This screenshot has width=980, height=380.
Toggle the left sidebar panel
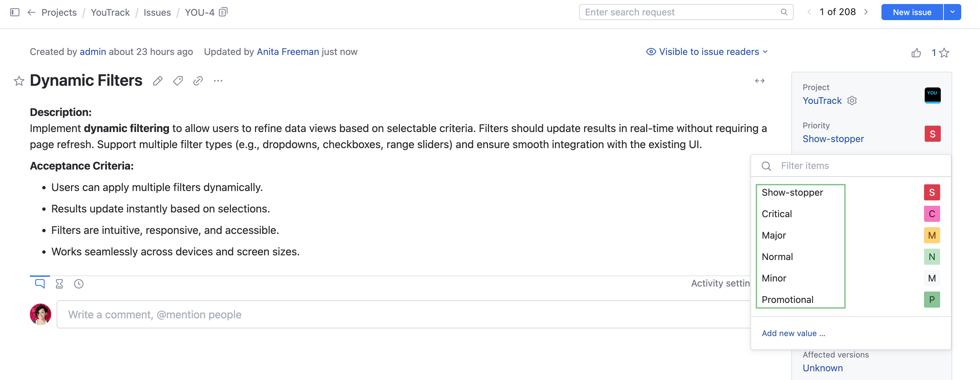click(14, 12)
